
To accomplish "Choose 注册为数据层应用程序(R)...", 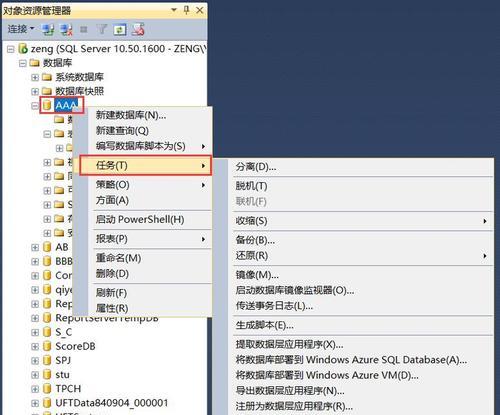I will 294,406.
